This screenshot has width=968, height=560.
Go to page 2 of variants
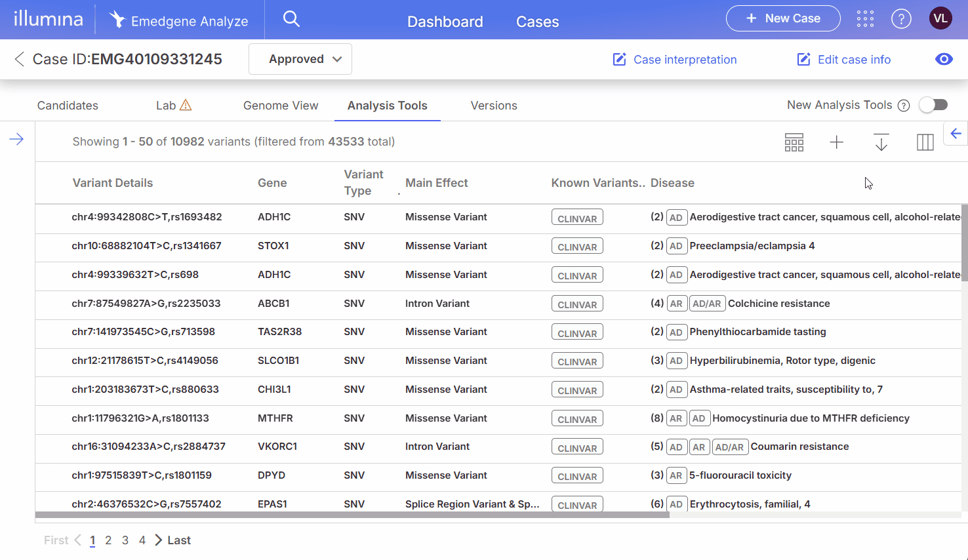(x=108, y=540)
